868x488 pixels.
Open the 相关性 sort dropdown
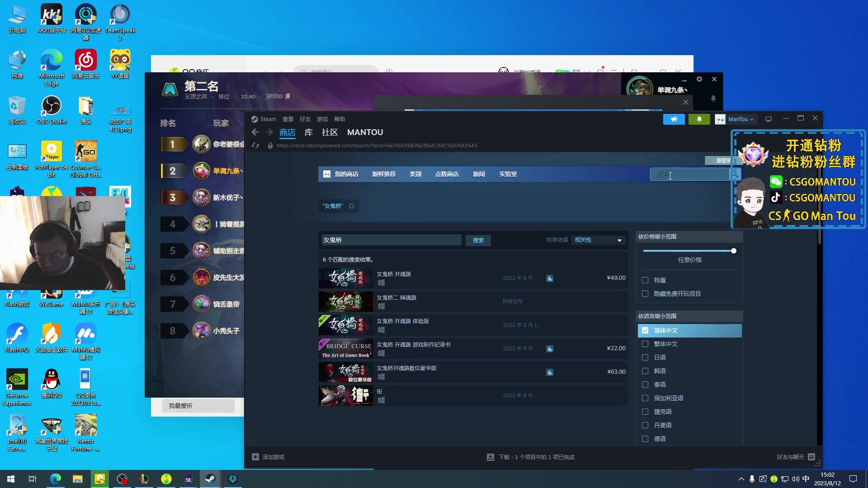(598, 240)
